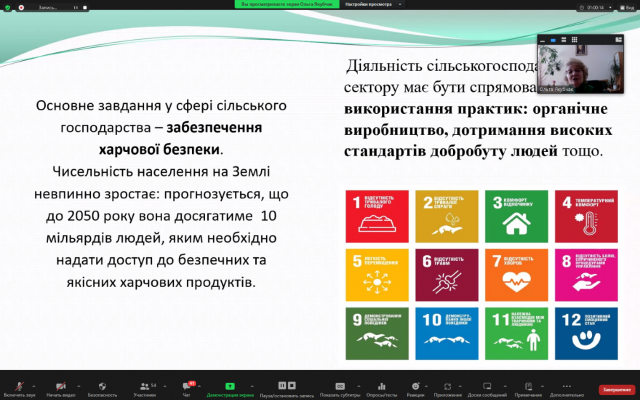Expand arrow beside Notes
The image size is (640, 400).
click(542, 386)
